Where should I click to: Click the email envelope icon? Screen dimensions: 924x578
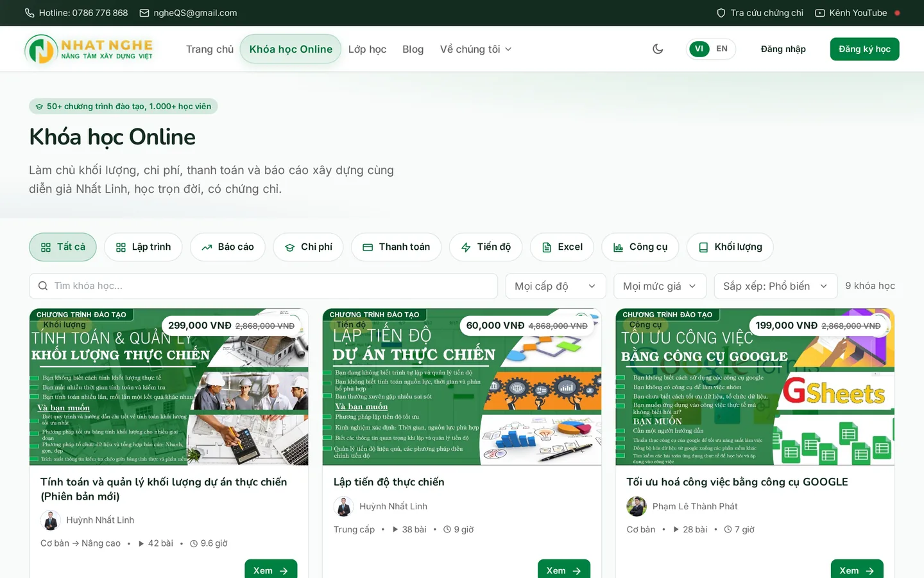[144, 13]
